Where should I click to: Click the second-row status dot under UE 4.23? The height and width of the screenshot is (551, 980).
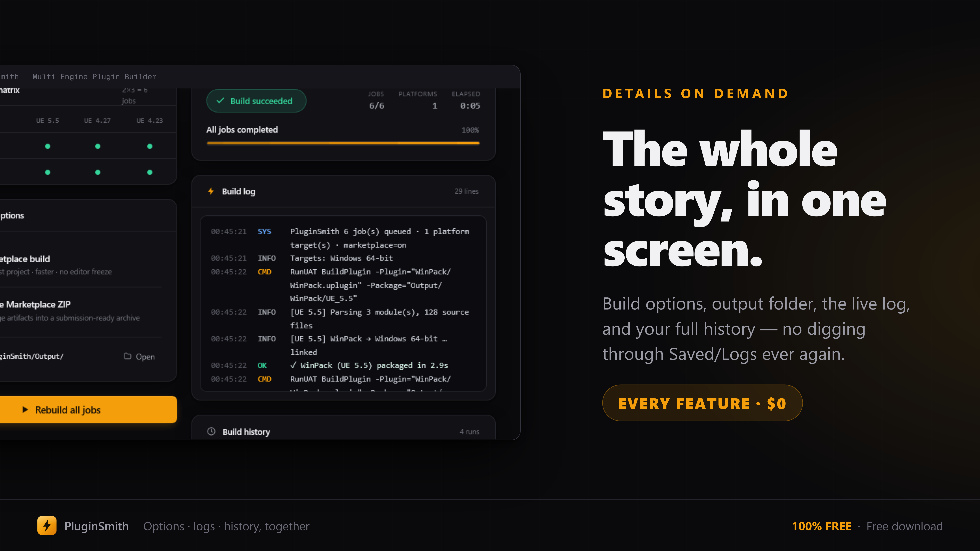coord(150,172)
